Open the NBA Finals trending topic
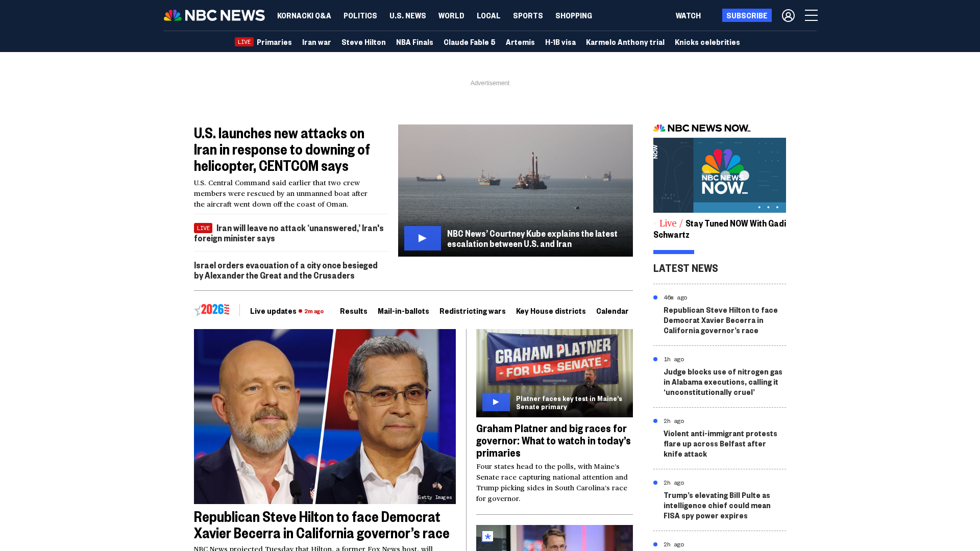 click(x=414, y=42)
